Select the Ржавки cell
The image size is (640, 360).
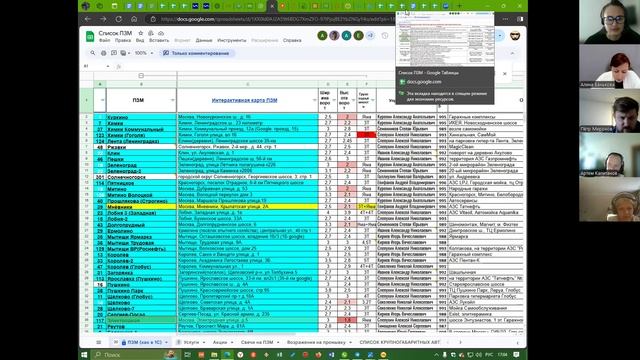pyautogui.click(x=141, y=147)
